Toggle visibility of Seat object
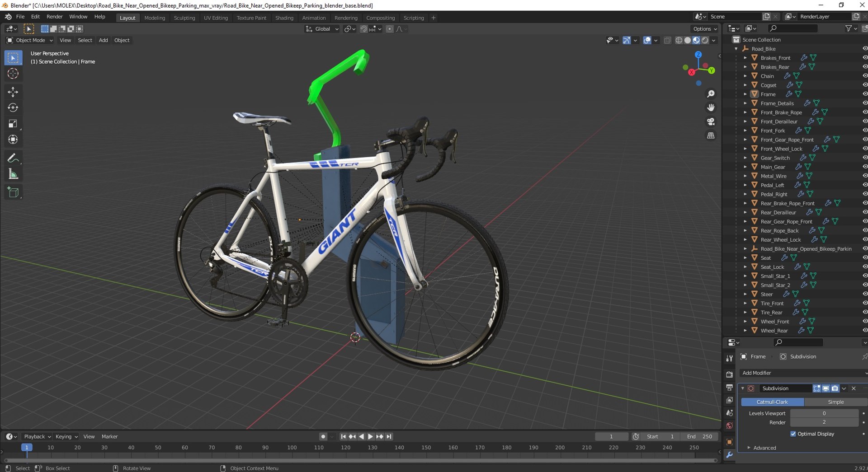This screenshot has width=868, height=472. click(x=864, y=258)
